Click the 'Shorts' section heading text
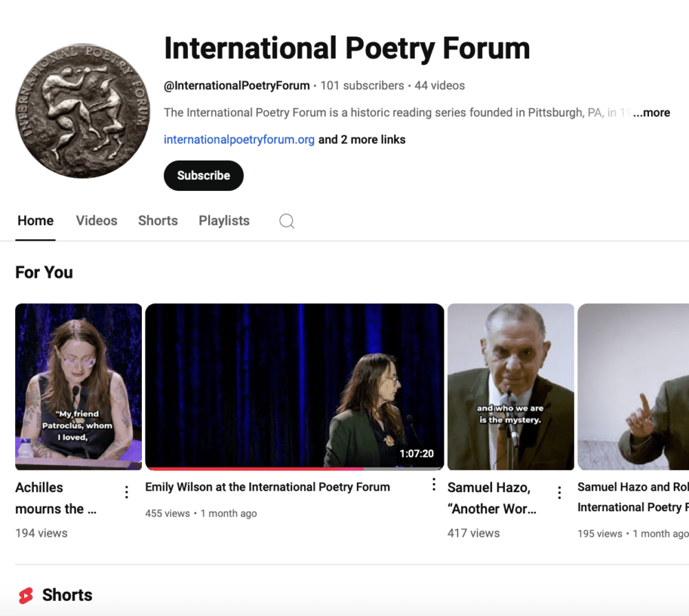Image resolution: width=689 pixels, height=616 pixels. click(68, 595)
